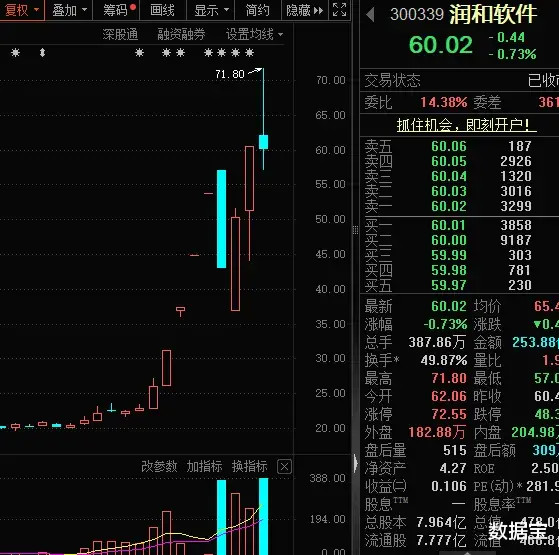The image size is (559, 555).
Task: Open 设置均线 dropdown
Action: (x=254, y=34)
